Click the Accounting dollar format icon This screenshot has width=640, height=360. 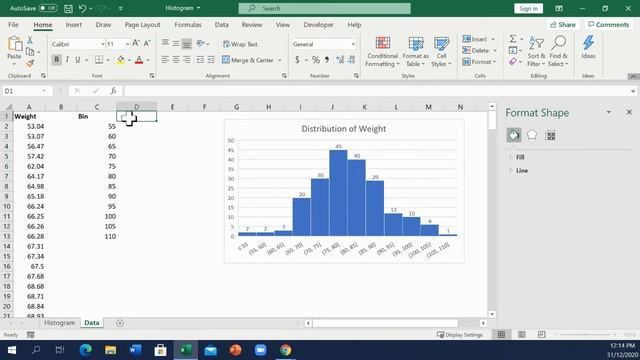297,60
